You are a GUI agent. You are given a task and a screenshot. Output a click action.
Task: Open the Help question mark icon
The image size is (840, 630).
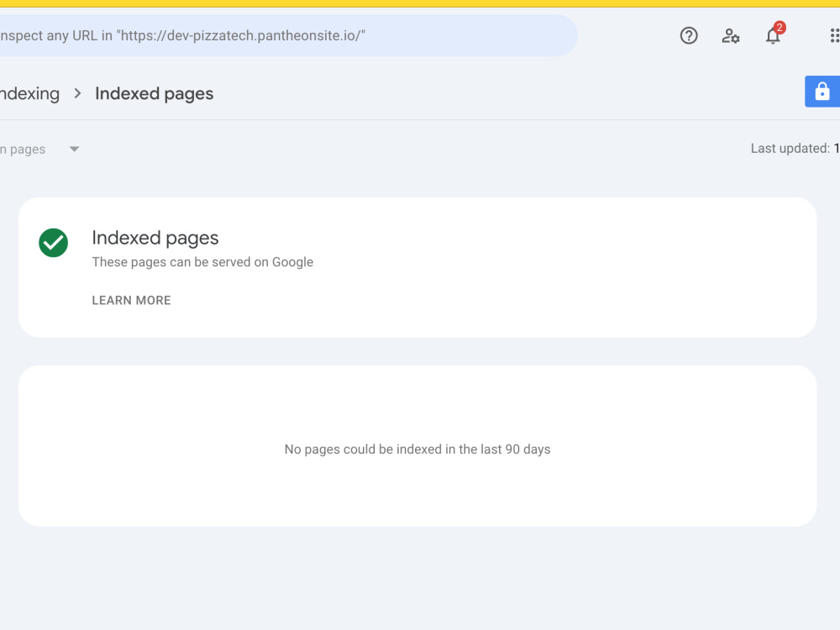[689, 36]
